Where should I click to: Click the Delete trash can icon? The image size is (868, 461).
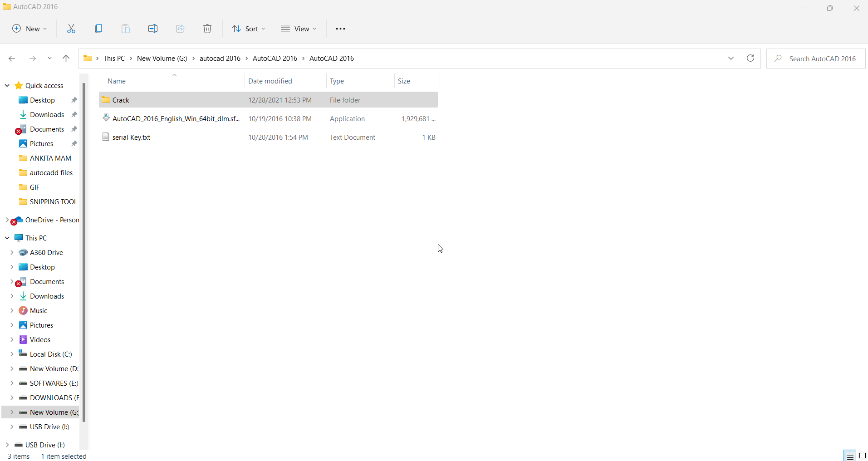coord(207,29)
